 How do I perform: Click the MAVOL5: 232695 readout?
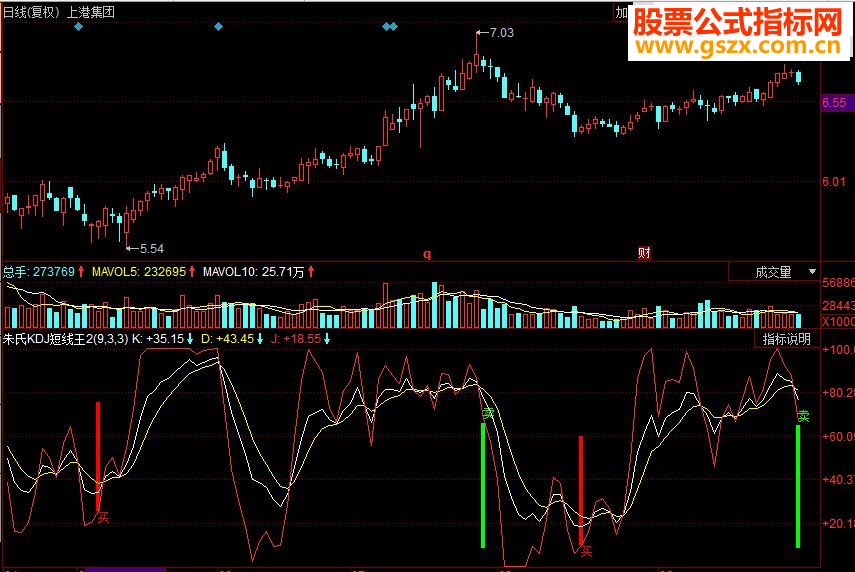pyautogui.click(x=139, y=272)
